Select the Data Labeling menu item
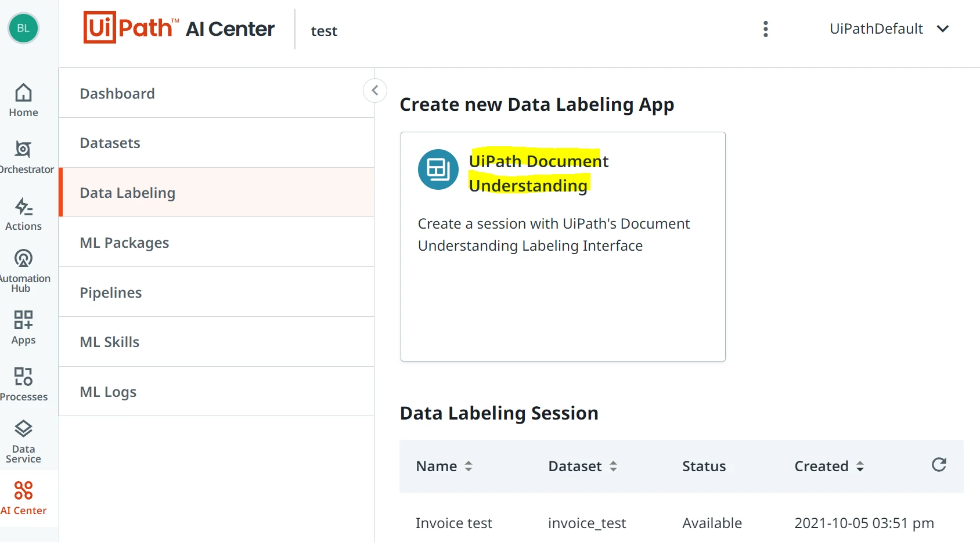 [217, 193]
